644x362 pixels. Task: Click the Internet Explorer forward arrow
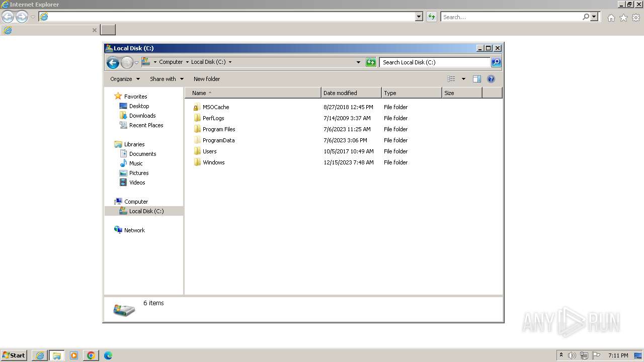(22, 17)
